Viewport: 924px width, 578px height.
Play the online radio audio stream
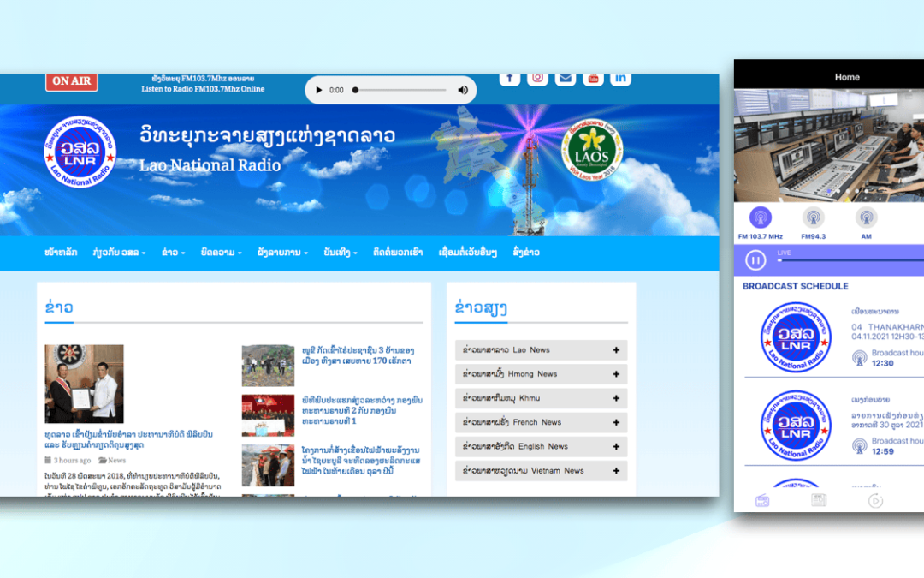point(319,90)
